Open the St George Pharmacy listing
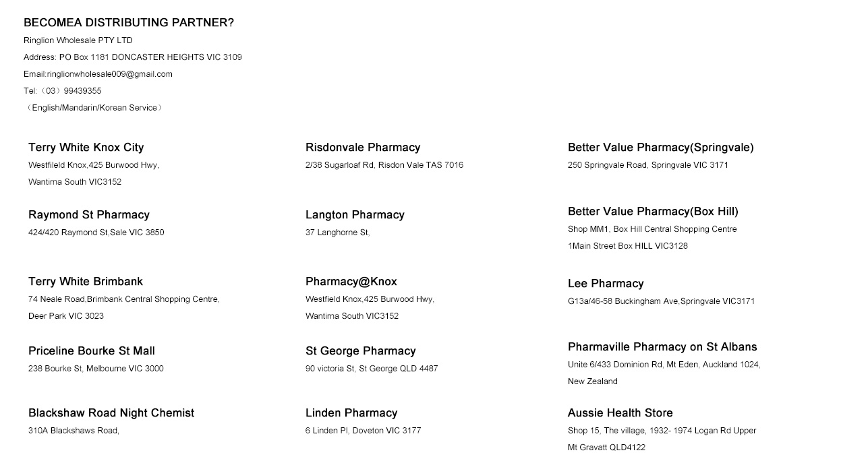Screen dimensions: 868x461 (361, 351)
